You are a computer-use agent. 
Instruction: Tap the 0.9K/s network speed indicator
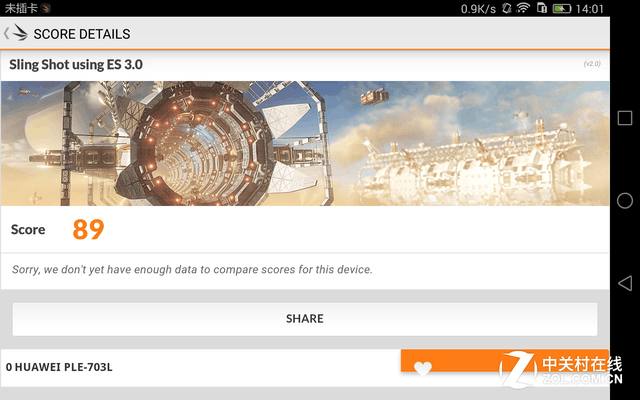click(478, 9)
